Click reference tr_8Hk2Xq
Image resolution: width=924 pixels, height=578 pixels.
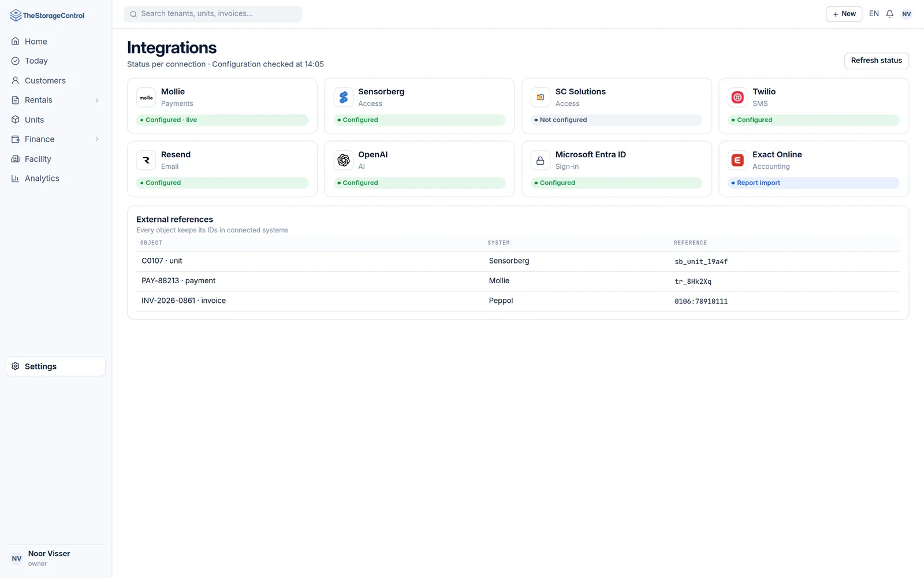click(693, 281)
